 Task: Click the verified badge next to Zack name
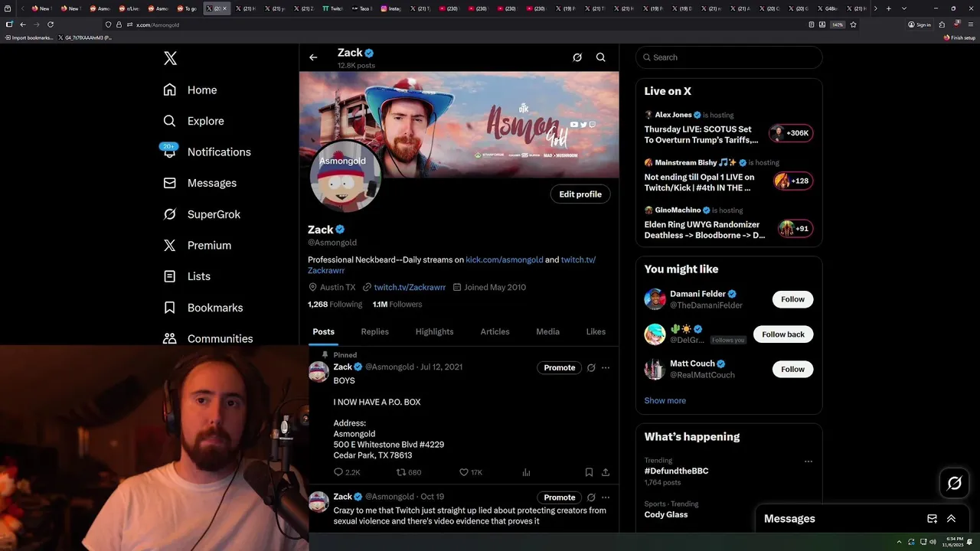(340, 230)
